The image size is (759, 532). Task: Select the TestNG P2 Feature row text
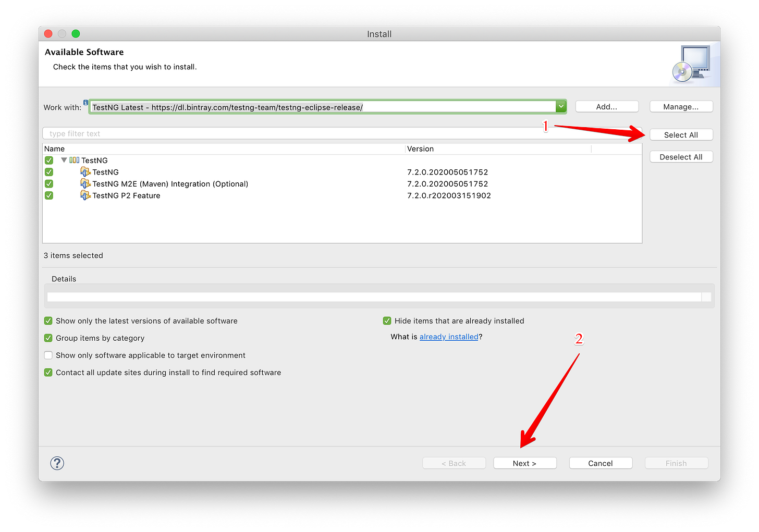coord(126,195)
